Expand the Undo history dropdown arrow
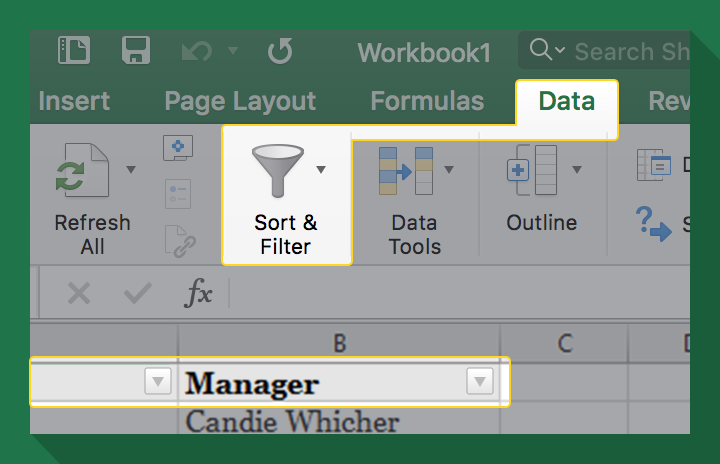The image size is (720, 464). pyautogui.click(x=232, y=50)
